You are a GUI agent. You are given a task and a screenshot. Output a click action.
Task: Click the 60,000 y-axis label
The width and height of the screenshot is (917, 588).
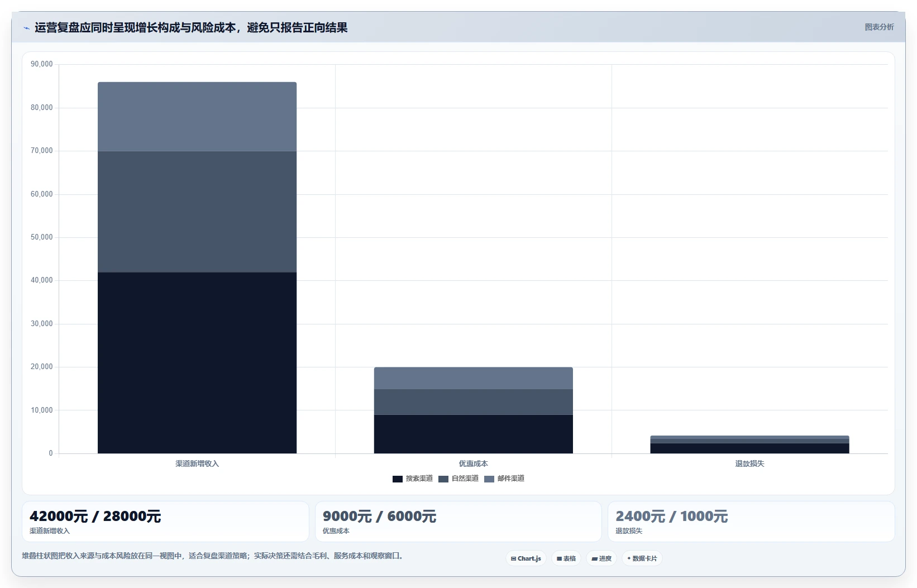click(x=42, y=194)
